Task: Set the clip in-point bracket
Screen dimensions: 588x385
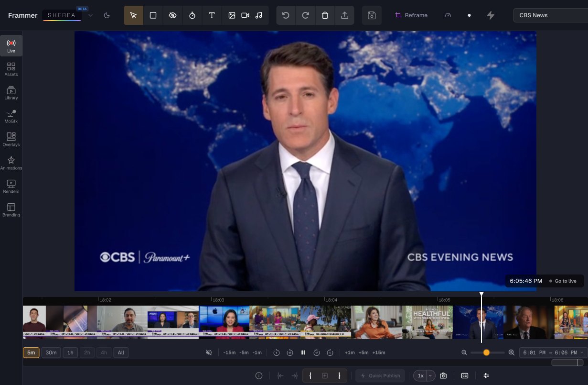Action: (x=310, y=375)
